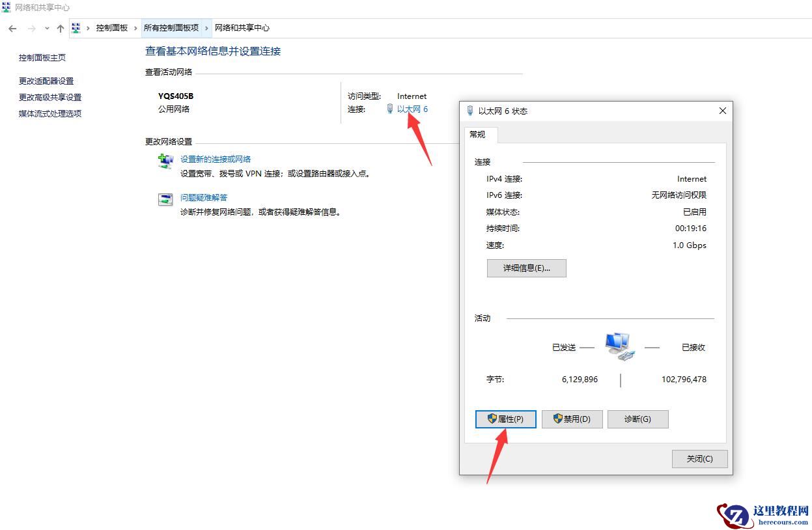This screenshot has width=812, height=530.
Task: Click the up-arrow navigation icon in the toolbar
Action: click(x=60, y=28)
